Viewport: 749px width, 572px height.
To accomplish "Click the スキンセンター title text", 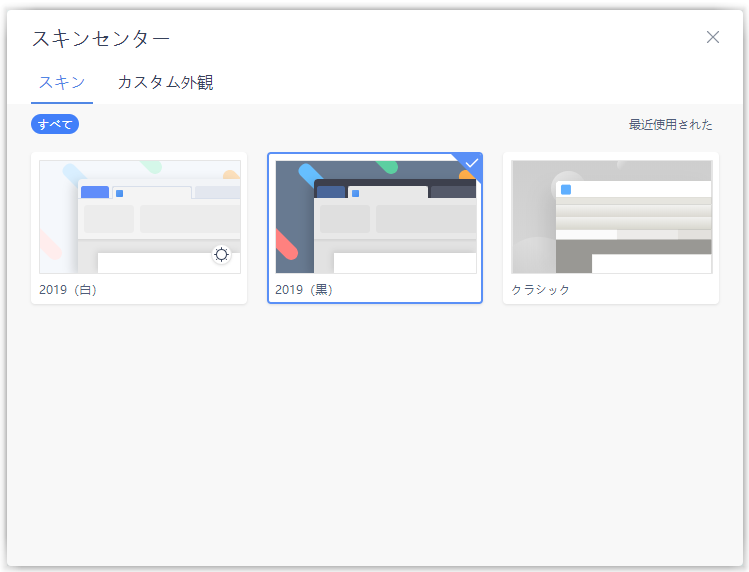I will click(x=101, y=38).
